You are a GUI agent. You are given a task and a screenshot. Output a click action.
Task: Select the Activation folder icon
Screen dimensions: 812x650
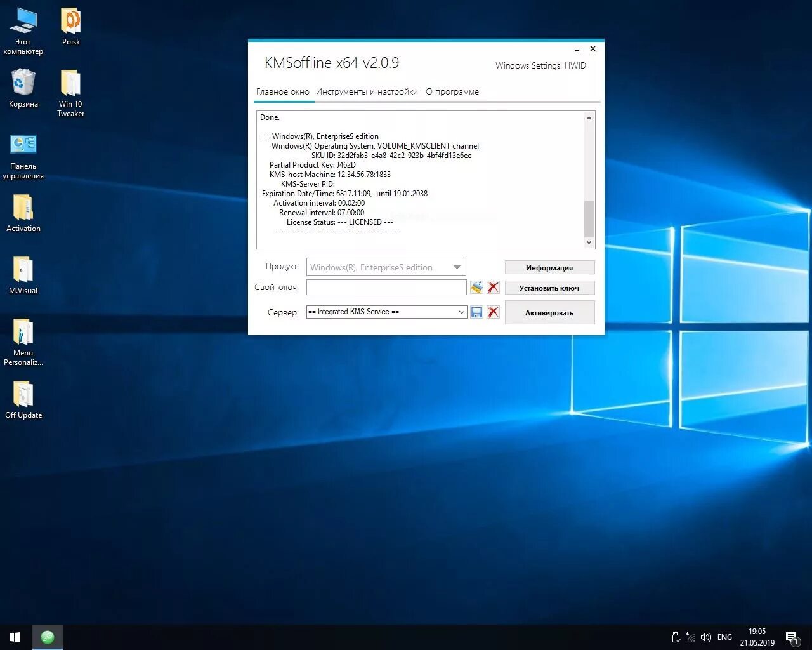pos(23,213)
